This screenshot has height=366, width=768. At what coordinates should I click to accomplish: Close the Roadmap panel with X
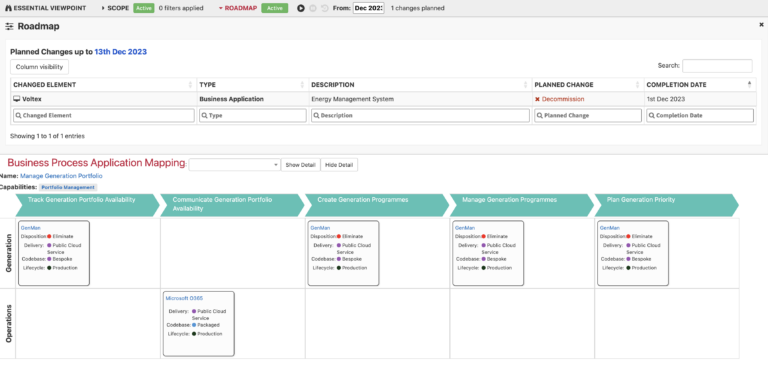[x=762, y=24]
